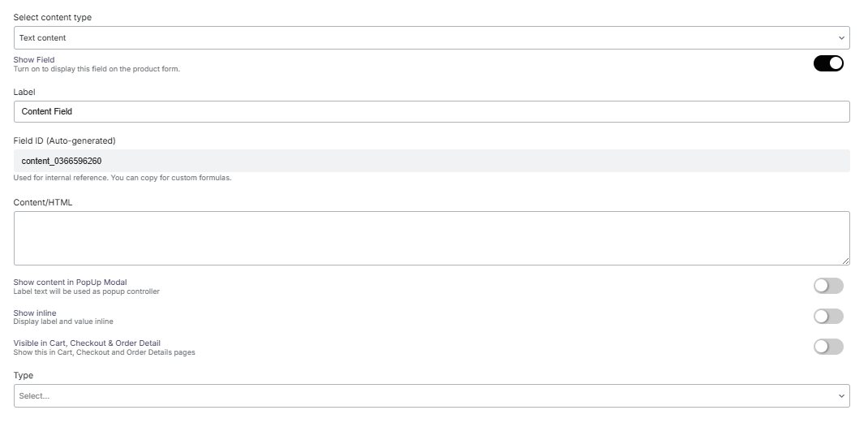Click the Field ID (Auto-generated) heading
This screenshot has height=423, width=868.
coord(64,140)
